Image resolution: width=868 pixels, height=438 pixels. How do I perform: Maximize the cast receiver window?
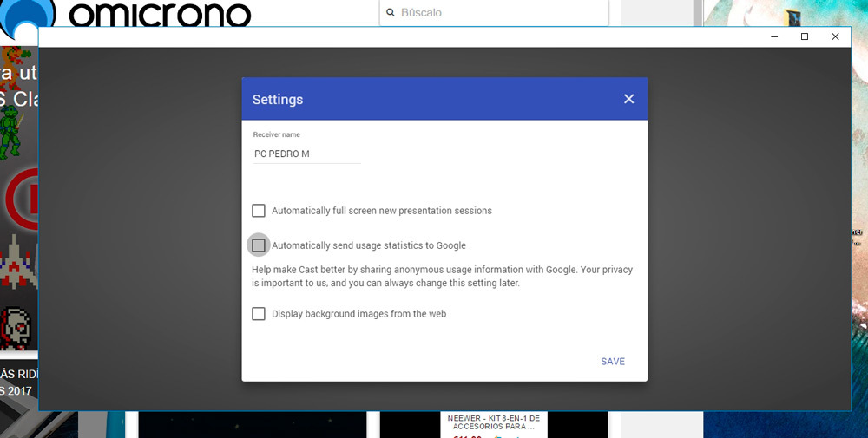pyautogui.click(x=805, y=36)
